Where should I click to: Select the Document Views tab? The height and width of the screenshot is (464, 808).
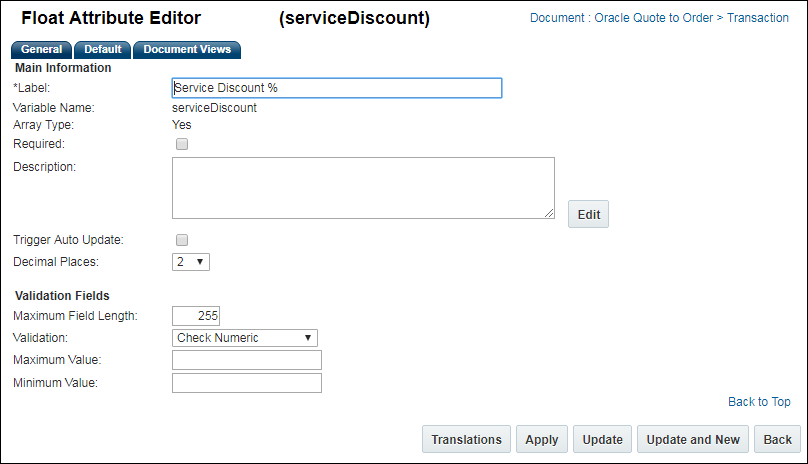[187, 50]
